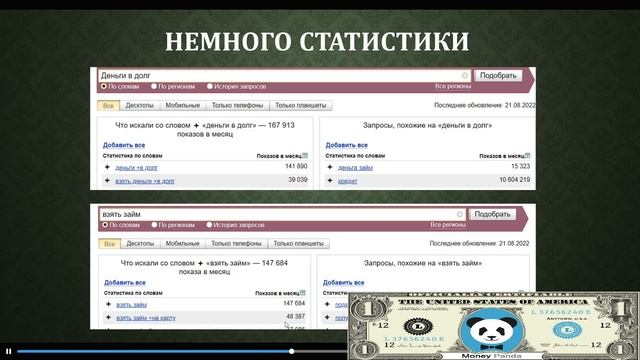The width and height of the screenshot is (640, 360).
Task: Open the 'взять деньги +в долг' keyword link
Action: (x=145, y=181)
